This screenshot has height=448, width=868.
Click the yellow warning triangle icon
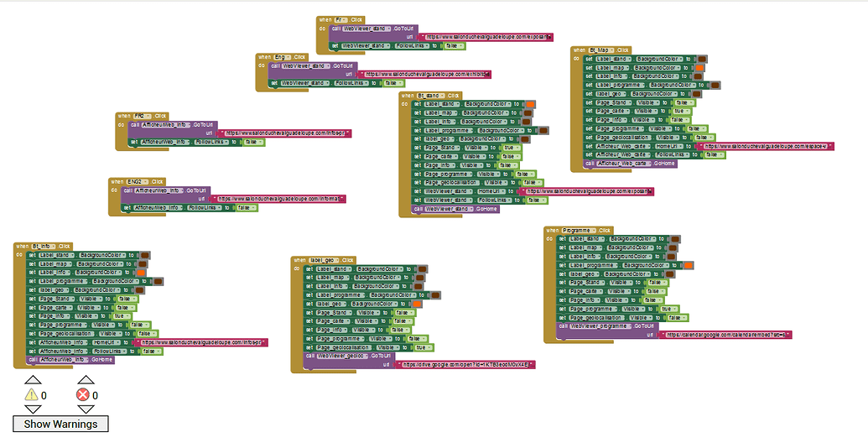pyautogui.click(x=32, y=394)
